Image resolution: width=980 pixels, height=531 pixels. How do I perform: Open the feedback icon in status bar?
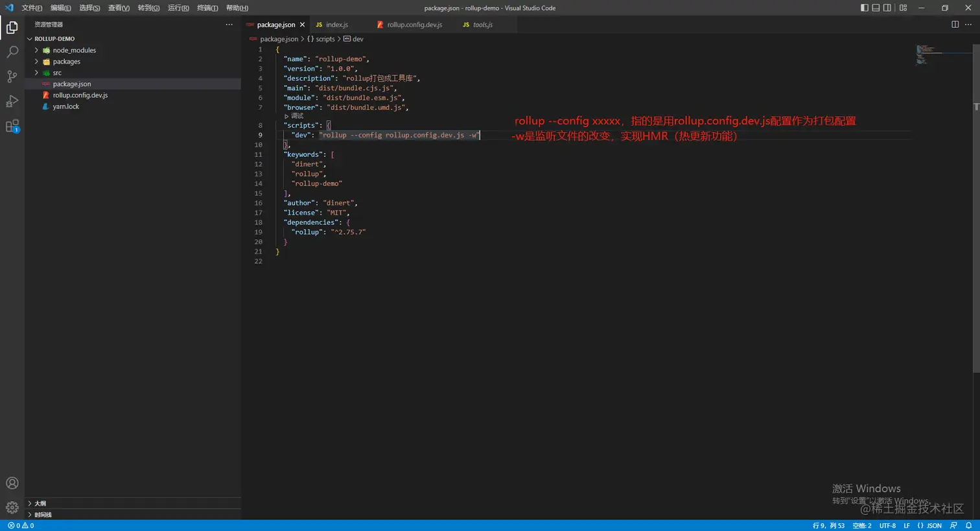[x=953, y=526]
